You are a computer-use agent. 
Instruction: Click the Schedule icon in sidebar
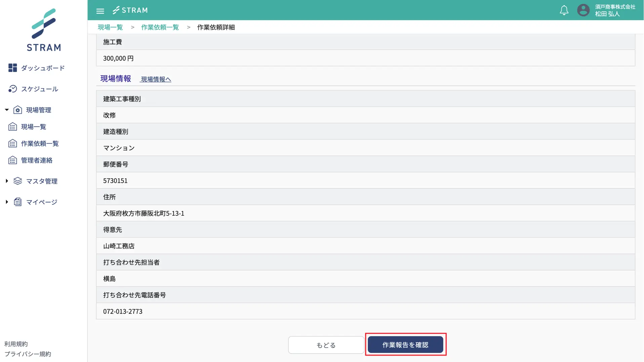click(x=12, y=89)
